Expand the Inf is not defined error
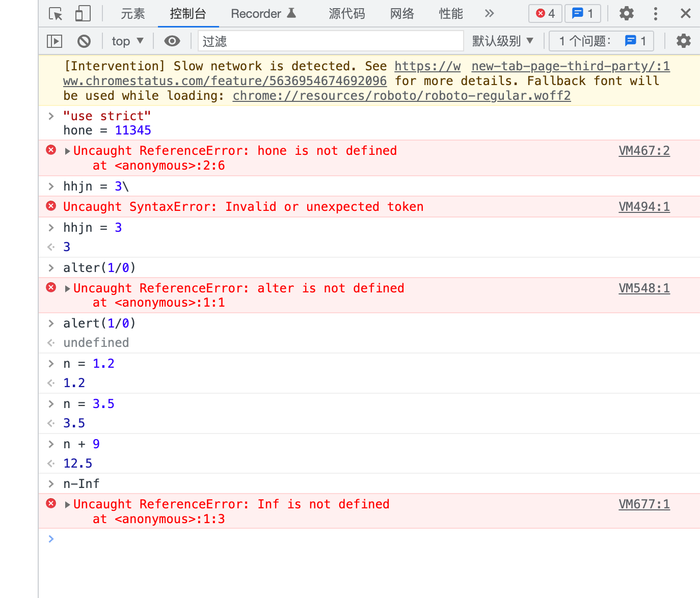 (x=68, y=505)
